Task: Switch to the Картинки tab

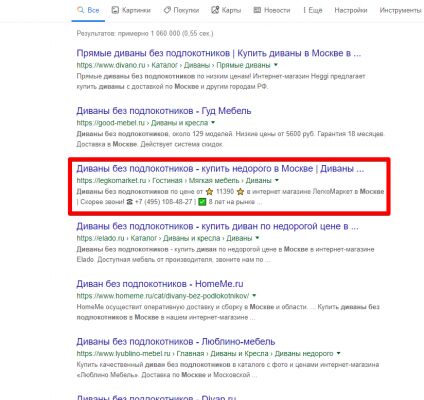Action: [131, 10]
